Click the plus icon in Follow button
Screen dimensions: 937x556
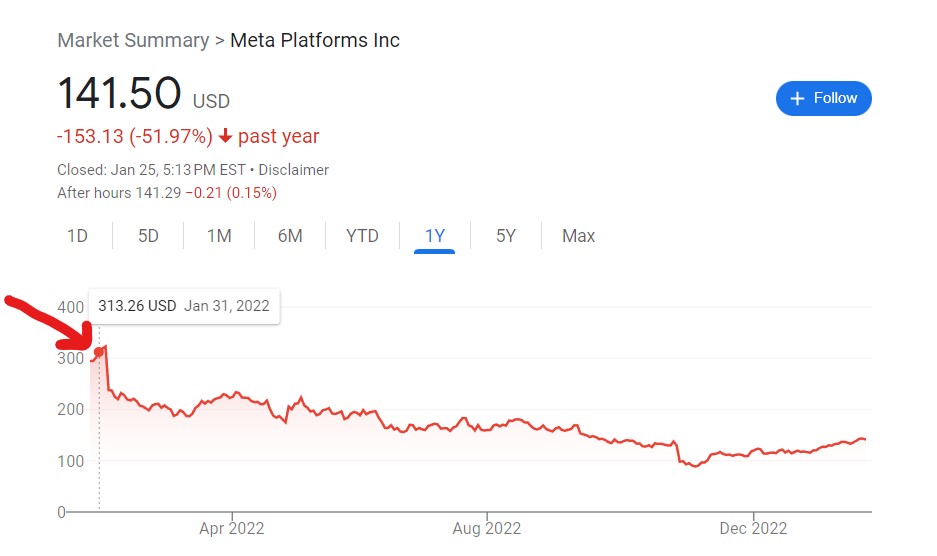point(797,99)
